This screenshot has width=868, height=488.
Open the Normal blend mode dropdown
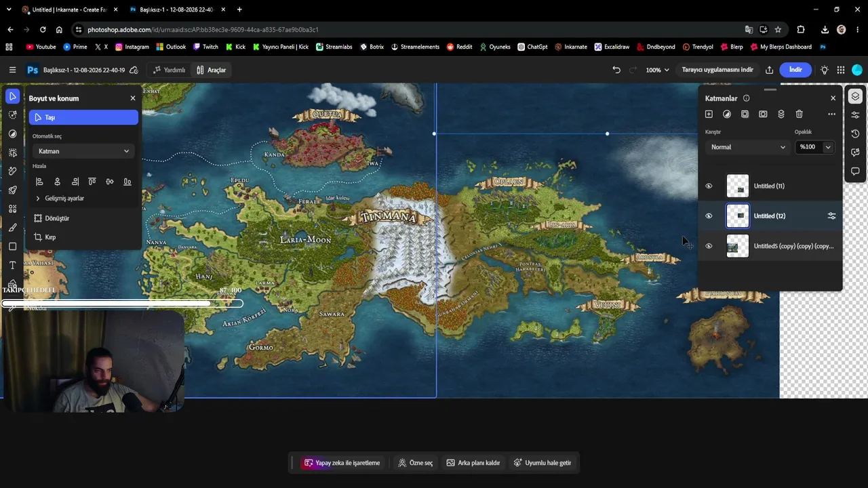point(747,147)
